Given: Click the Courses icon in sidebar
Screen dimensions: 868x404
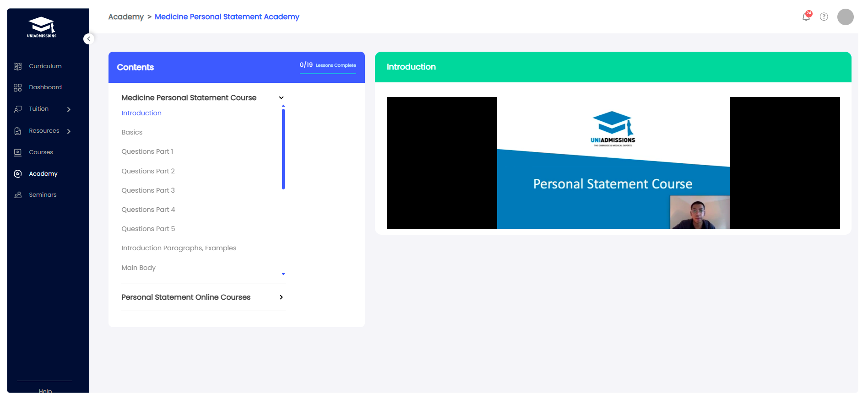Looking at the screenshot, I should tap(18, 152).
